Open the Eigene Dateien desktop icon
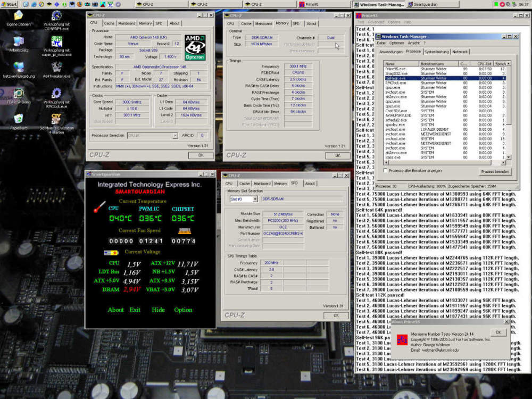This screenshot has height=399, width=532. click(x=19, y=16)
